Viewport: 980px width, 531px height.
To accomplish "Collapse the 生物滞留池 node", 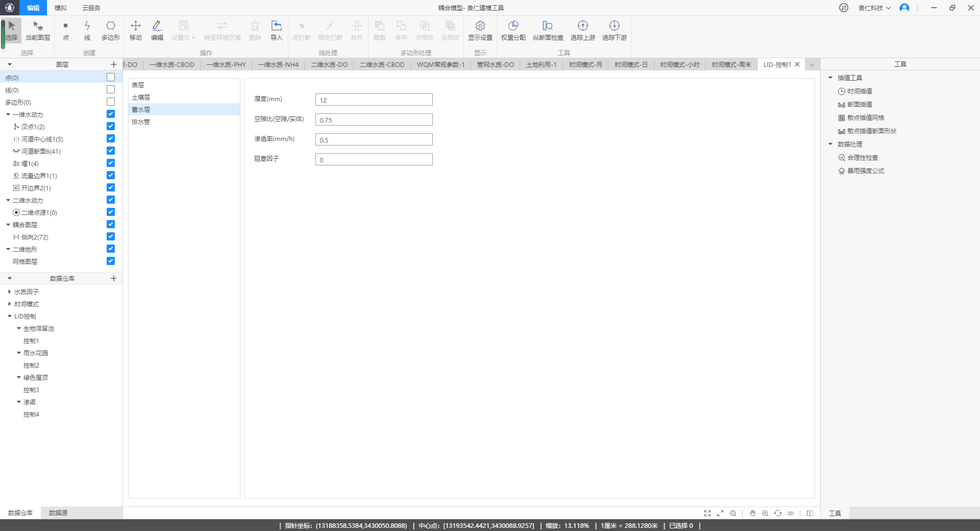I will point(19,328).
